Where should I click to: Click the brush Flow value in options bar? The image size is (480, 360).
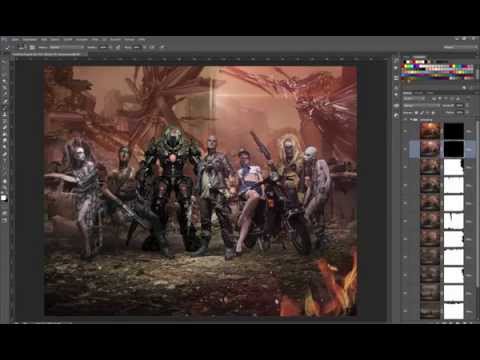click(x=137, y=47)
